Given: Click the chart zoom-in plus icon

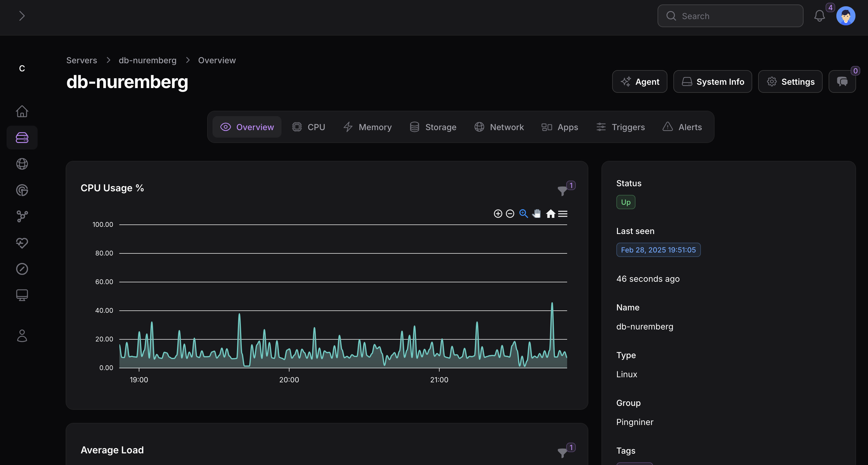Looking at the screenshot, I should click(498, 214).
